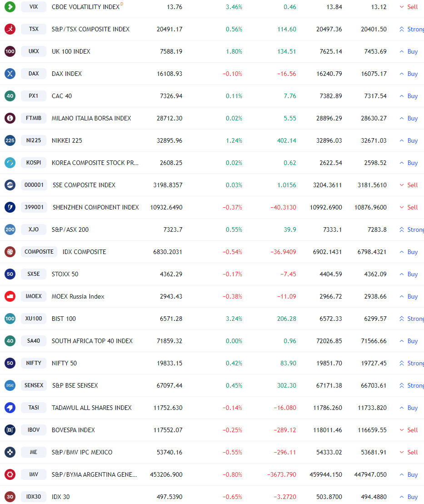Click the IMV Argentina logo icon
The width and height of the screenshot is (424, 504).
[x=10, y=474]
